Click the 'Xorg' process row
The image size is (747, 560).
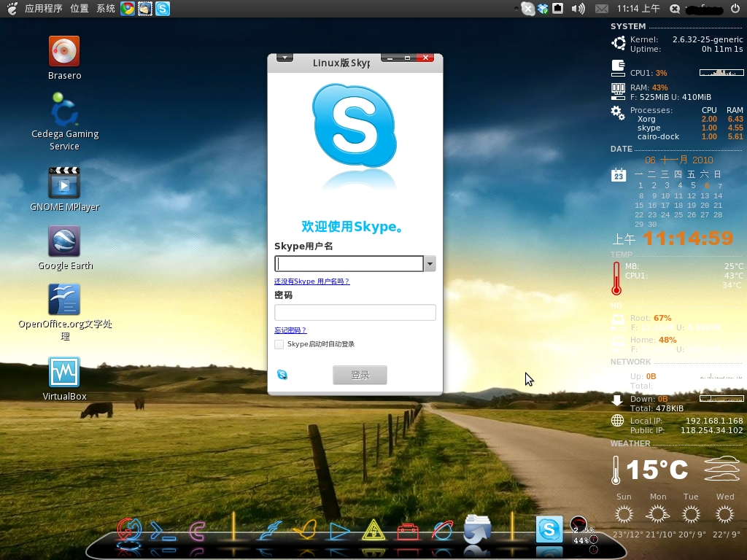[690, 119]
